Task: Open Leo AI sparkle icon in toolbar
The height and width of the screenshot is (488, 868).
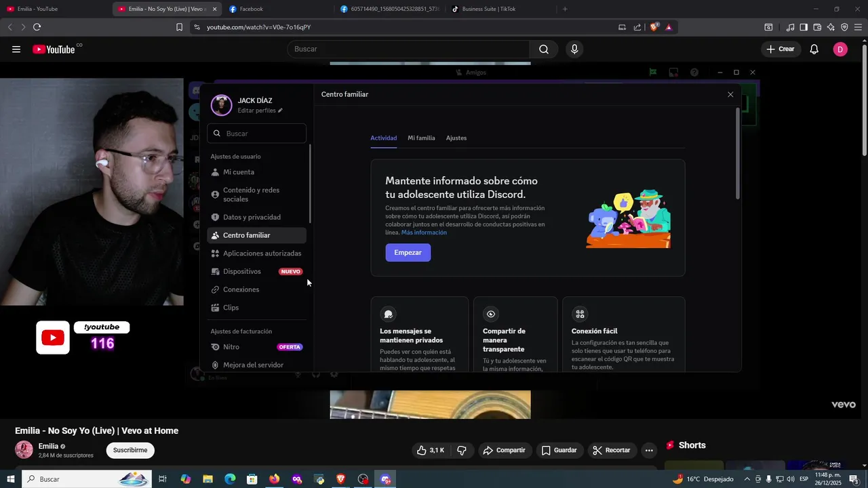Action: (x=831, y=27)
